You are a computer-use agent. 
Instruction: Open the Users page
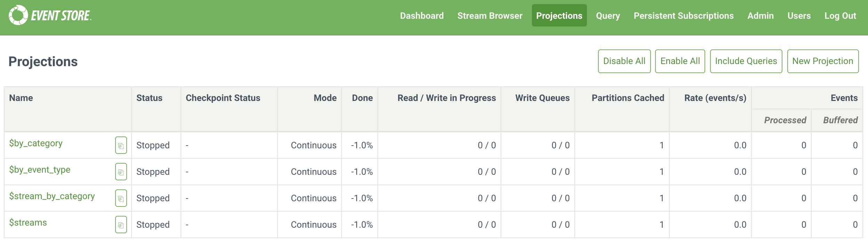pos(799,16)
